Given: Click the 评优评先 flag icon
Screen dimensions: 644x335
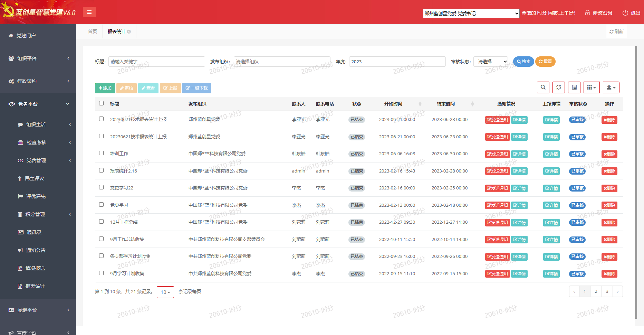Looking at the screenshot, I should tap(20, 196).
